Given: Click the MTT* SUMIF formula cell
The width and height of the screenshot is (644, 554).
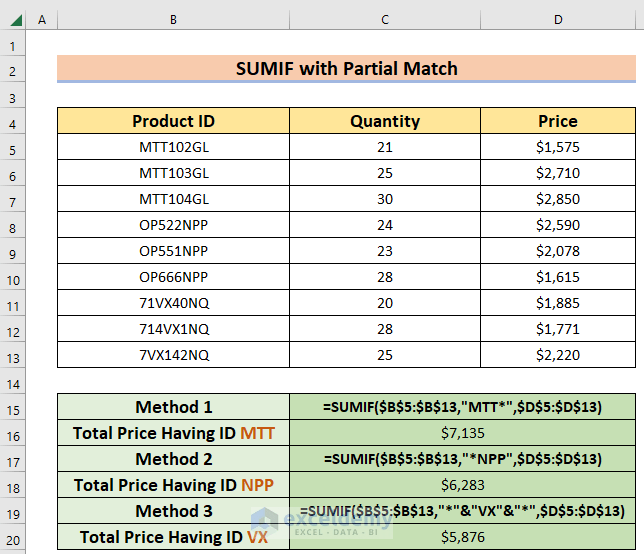Looking at the screenshot, I should point(462,407).
